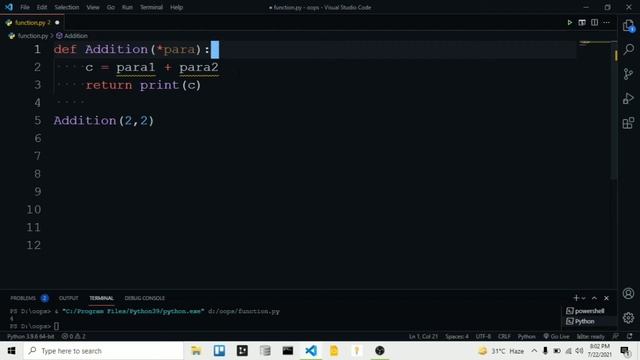Switch to the Terminal tab

[101, 298]
